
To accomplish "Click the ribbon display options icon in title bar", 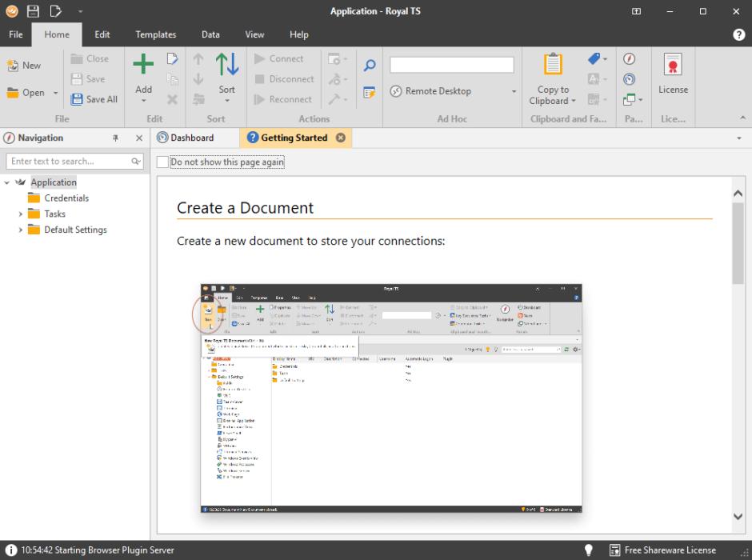I will (x=637, y=11).
